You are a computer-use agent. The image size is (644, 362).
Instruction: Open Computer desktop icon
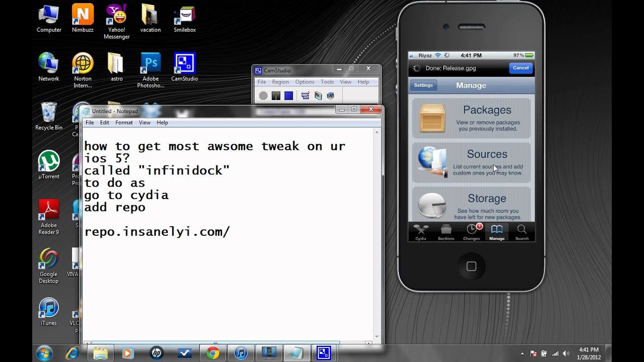click(49, 19)
